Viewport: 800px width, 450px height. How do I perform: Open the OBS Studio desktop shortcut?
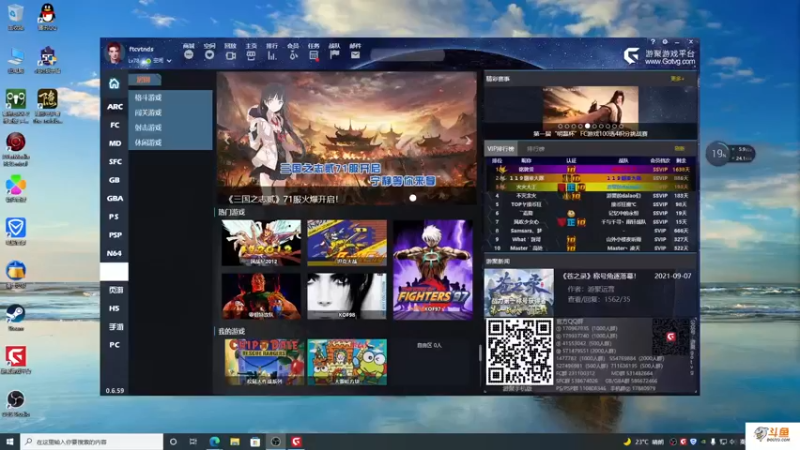pyautogui.click(x=16, y=403)
